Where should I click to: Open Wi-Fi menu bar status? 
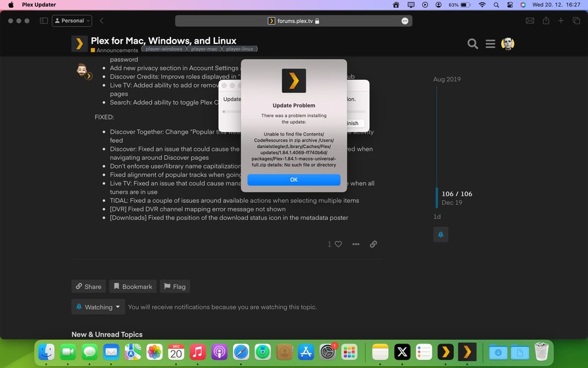pyautogui.click(x=482, y=5)
